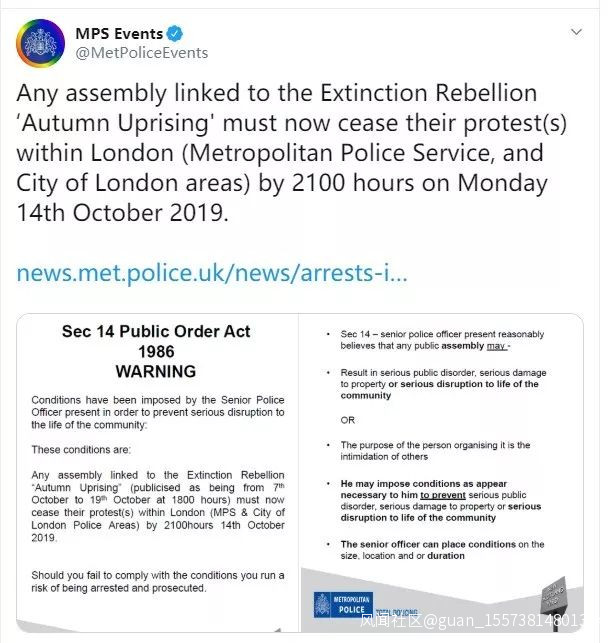Click the 'OR' separator in the right image
Viewport: 616px width, 643px height.
click(348, 420)
